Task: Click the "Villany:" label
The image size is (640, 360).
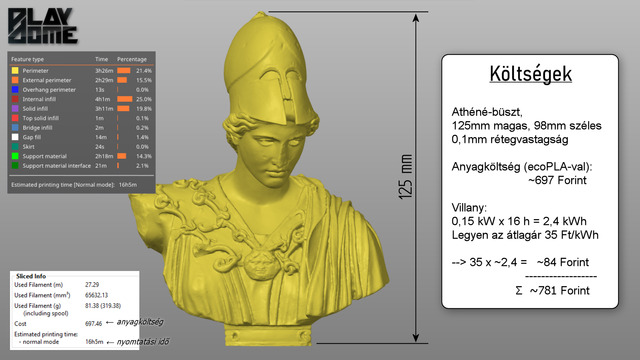Action: coord(469,207)
